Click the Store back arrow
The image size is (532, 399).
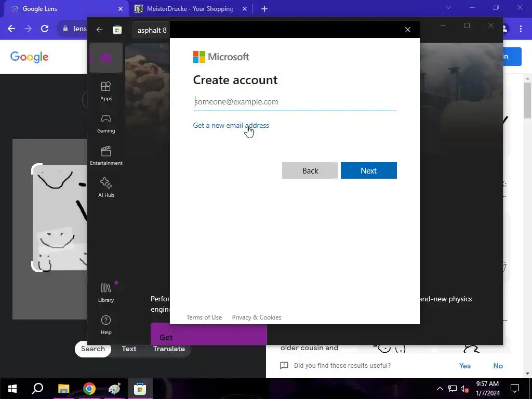coord(99,30)
